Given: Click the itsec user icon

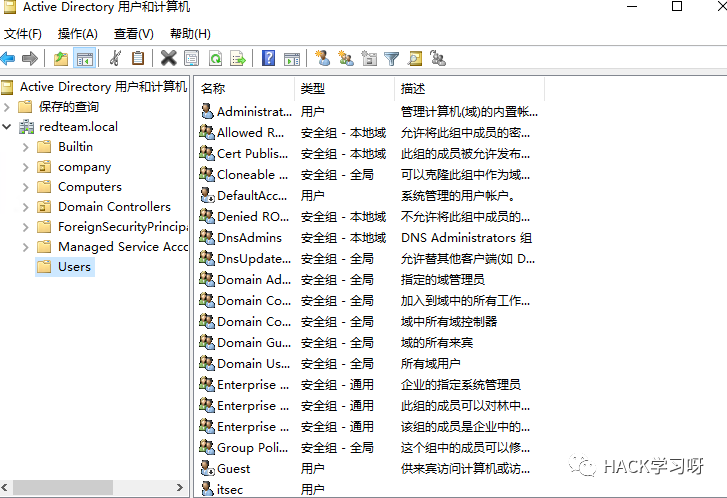Looking at the screenshot, I should coord(207,489).
